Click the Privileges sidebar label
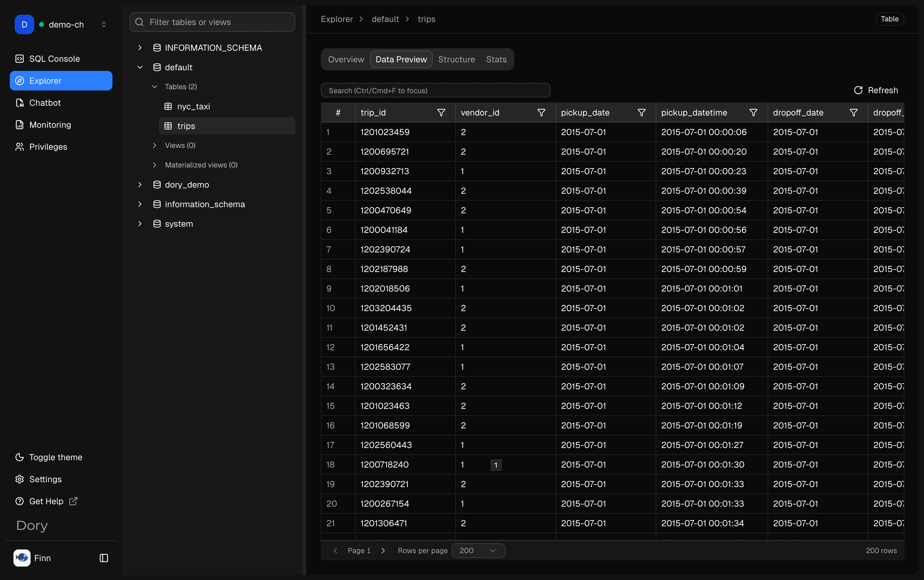This screenshot has width=924, height=580. [x=48, y=147]
